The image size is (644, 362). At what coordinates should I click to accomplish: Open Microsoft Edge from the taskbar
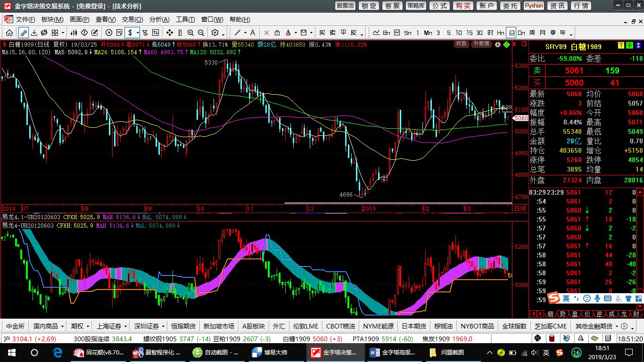[58, 353]
